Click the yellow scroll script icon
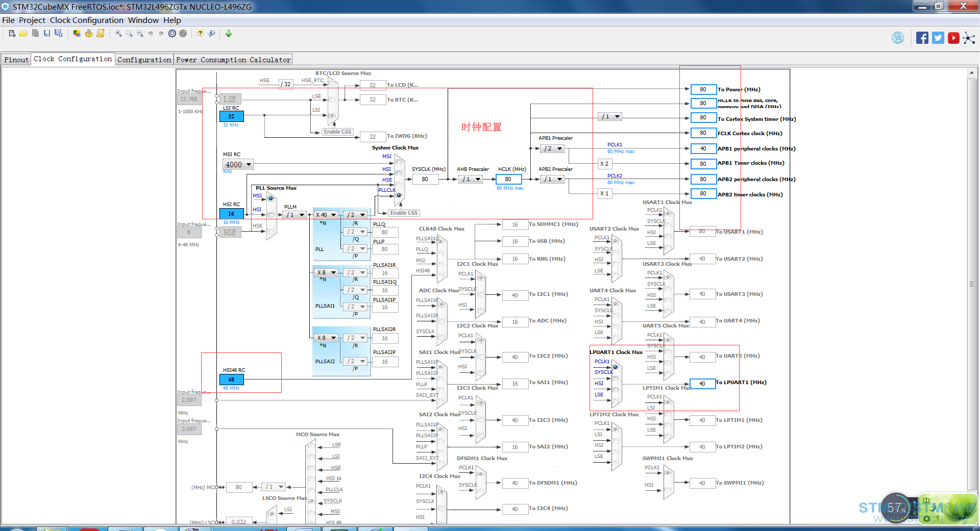This screenshot has width=980, height=531. (101, 34)
